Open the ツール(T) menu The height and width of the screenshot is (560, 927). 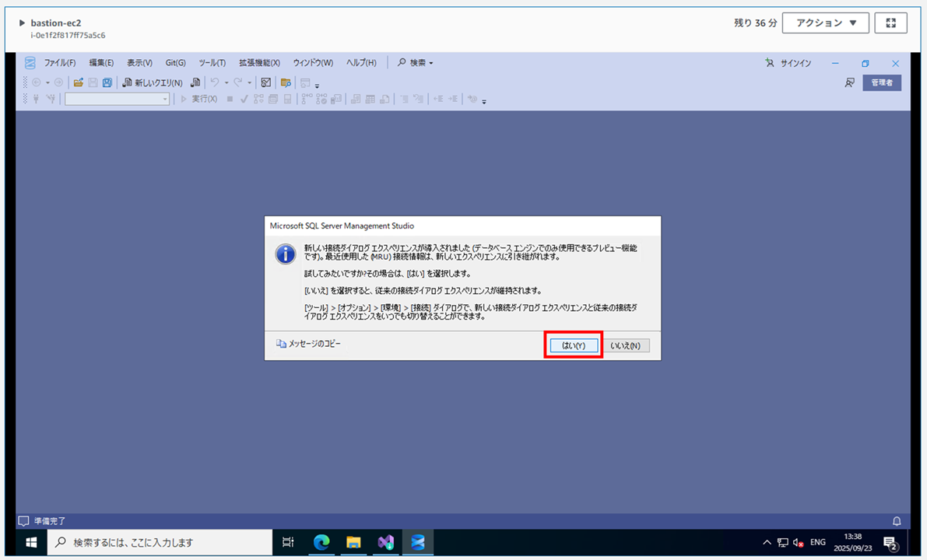tap(212, 63)
